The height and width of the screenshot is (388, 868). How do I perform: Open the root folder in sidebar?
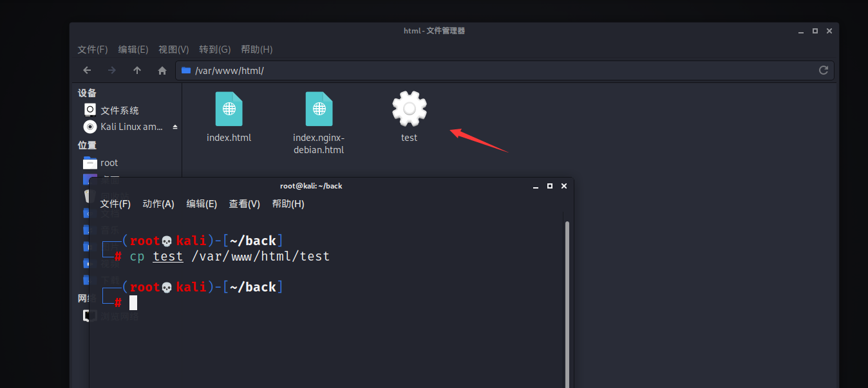click(109, 163)
